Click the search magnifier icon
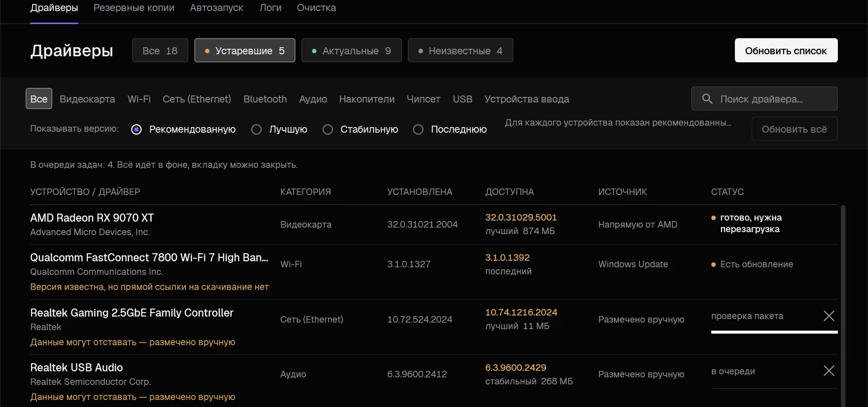868x407 pixels. click(707, 99)
